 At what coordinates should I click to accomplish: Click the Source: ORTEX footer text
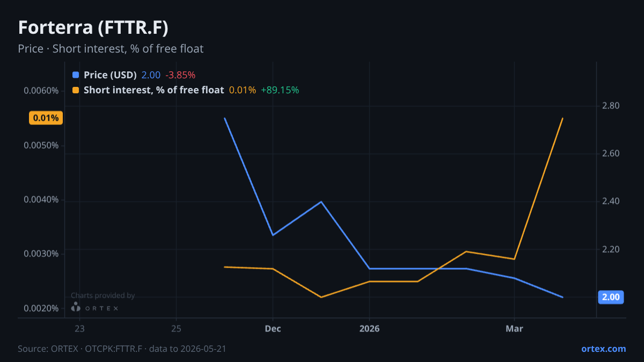click(122, 349)
